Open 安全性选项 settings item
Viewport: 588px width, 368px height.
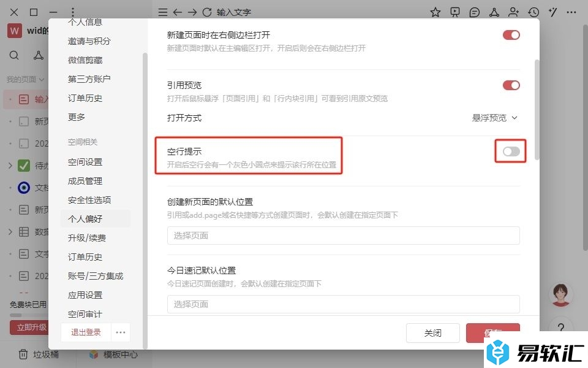[x=89, y=200]
